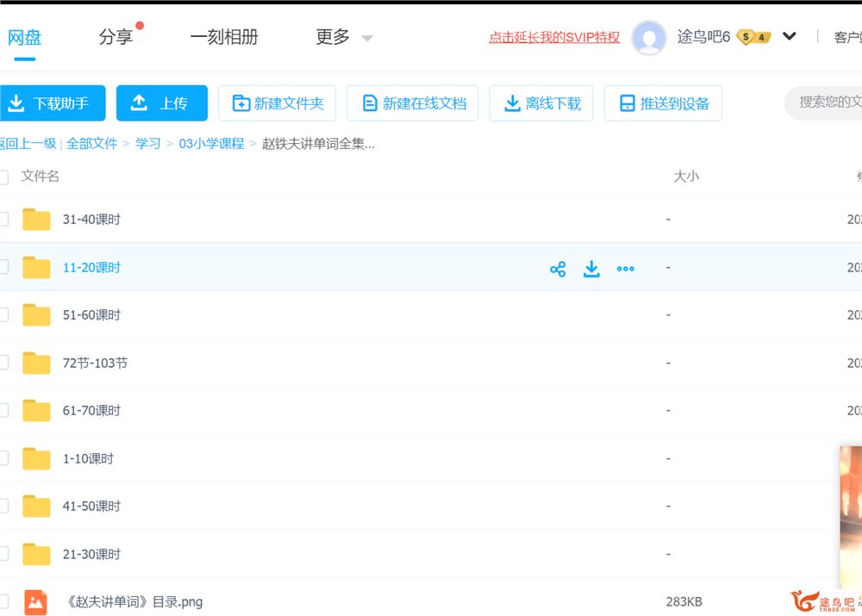This screenshot has width=862, height=616.
Task: Click the 新建文件夹 button
Action: click(277, 103)
